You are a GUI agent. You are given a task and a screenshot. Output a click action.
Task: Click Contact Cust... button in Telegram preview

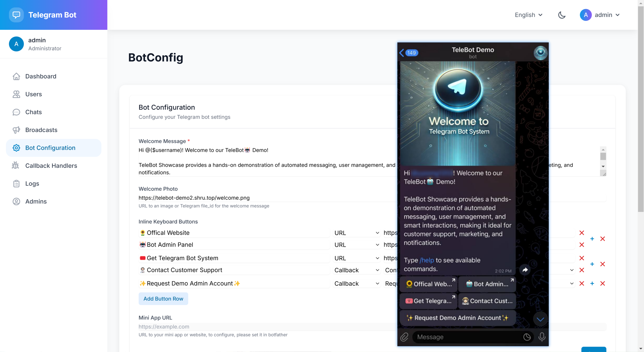[487, 301]
